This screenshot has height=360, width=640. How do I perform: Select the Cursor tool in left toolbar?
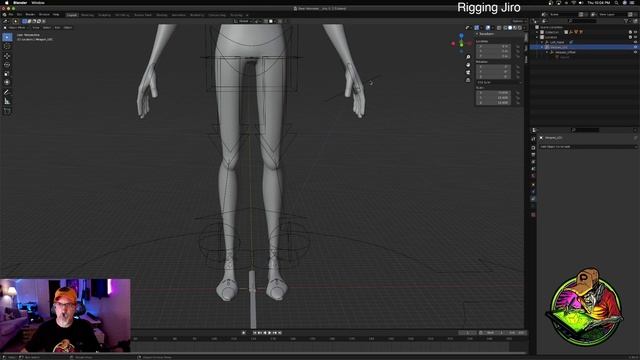7,47
